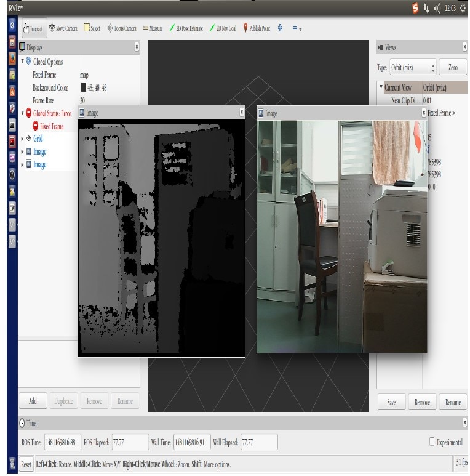Collapse the Global Options tree section
This screenshot has width=470, height=476.
click(22, 62)
